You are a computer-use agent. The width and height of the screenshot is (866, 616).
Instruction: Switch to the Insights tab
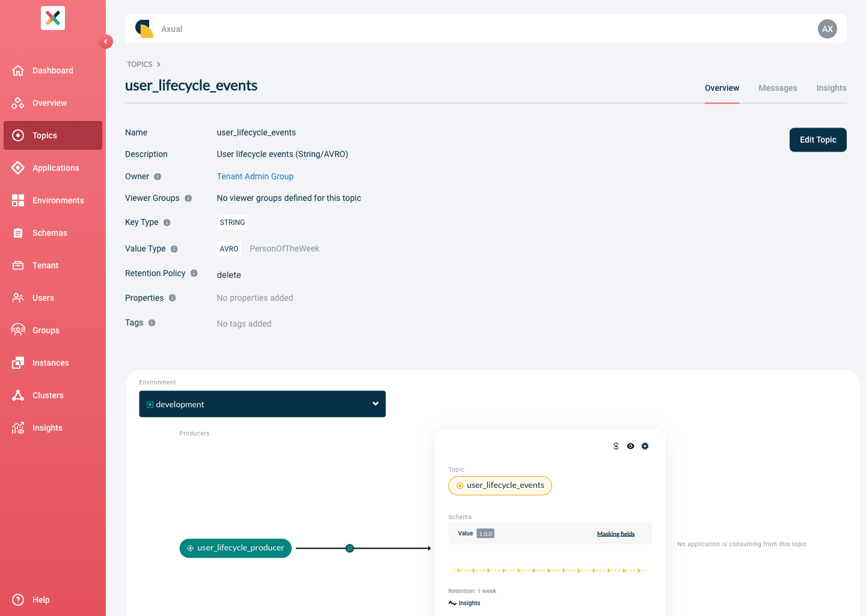coord(831,88)
